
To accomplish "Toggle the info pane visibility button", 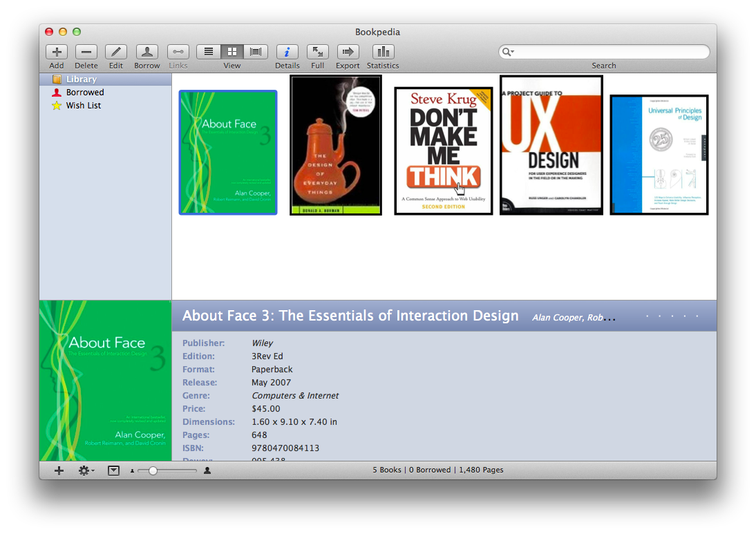I will (113, 470).
